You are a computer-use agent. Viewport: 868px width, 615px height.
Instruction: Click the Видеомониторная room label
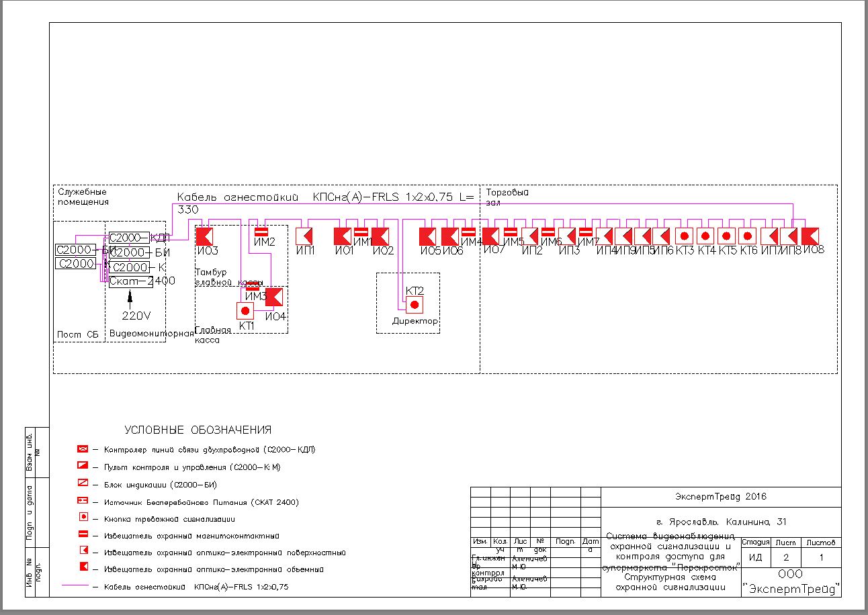(x=151, y=334)
